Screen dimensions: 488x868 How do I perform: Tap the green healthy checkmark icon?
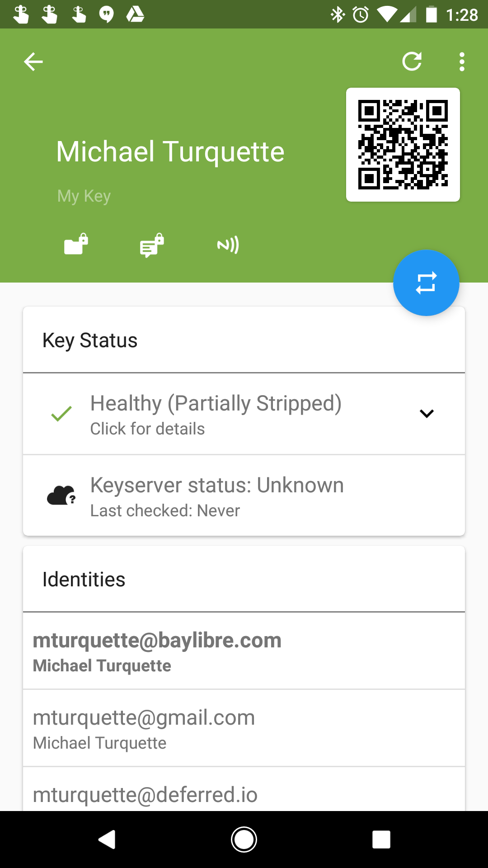(61, 414)
